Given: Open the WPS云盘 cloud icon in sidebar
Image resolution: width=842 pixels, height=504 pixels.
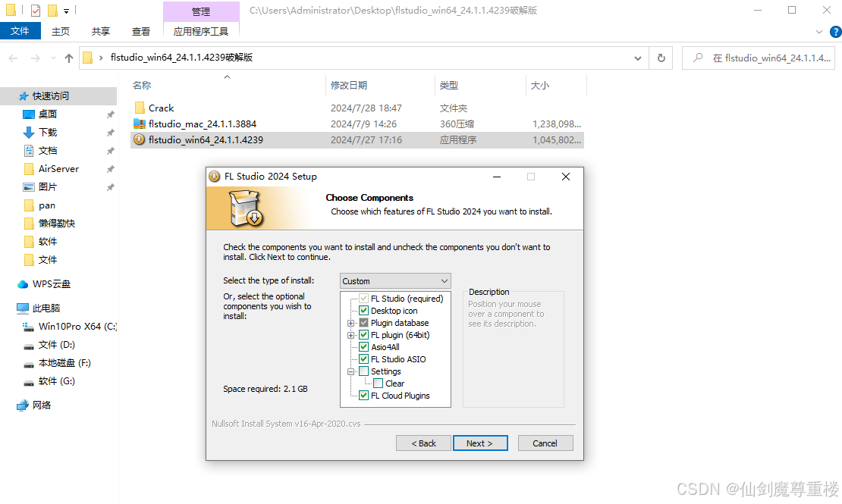Looking at the screenshot, I should [23, 284].
